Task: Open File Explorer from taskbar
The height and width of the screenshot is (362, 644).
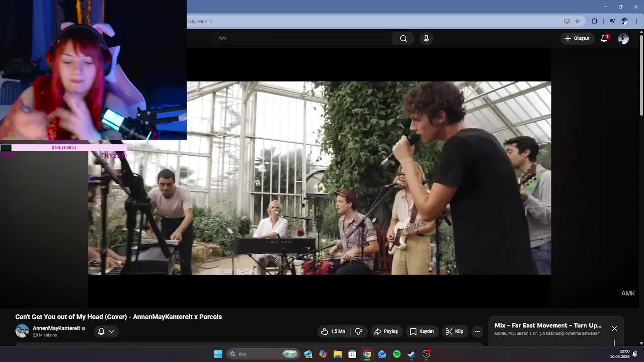Action: 338,354
